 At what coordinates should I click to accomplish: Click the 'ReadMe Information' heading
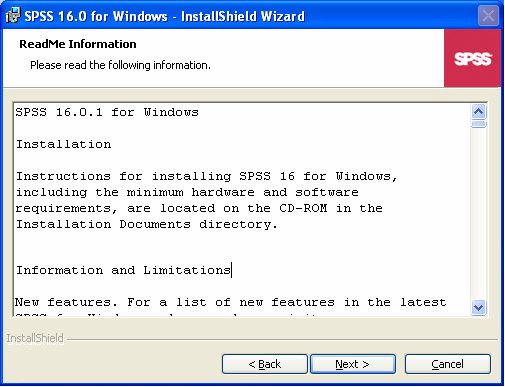pyautogui.click(x=78, y=44)
